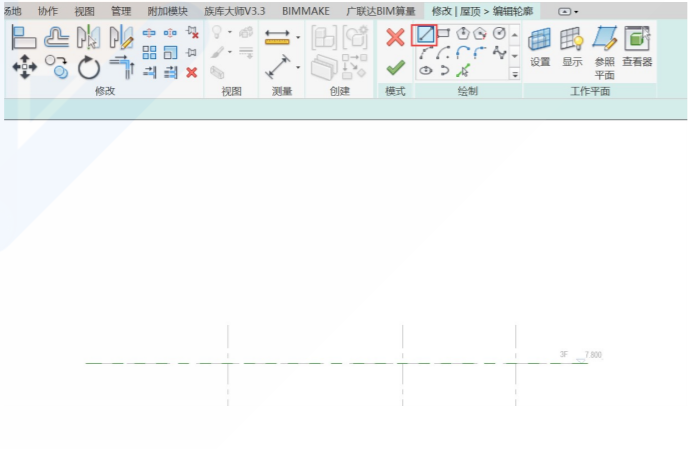Select the Pick Lines draw tool

(x=462, y=71)
